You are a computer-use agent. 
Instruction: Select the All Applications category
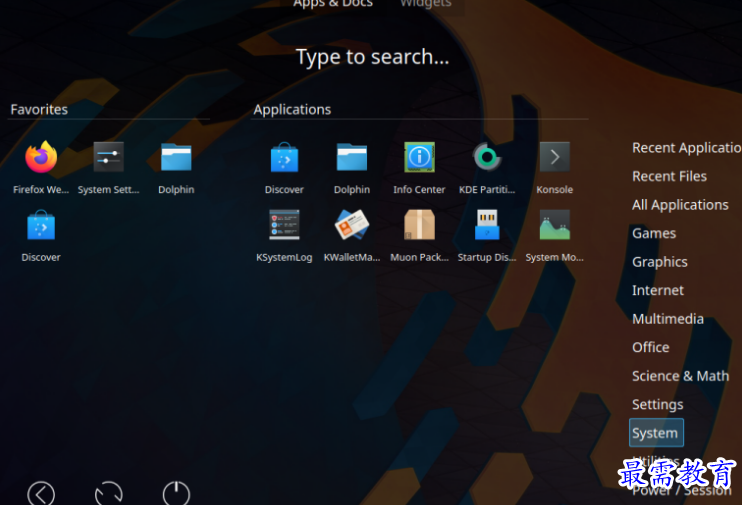[680, 205]
